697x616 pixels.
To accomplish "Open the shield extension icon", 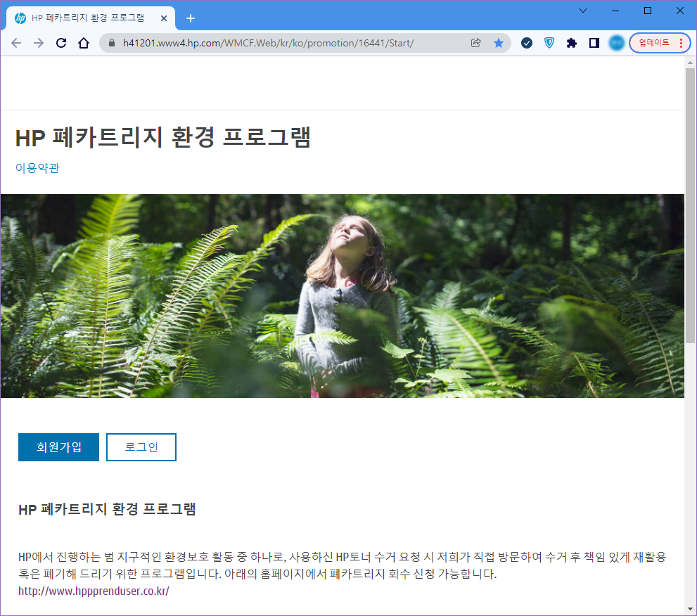I will 549,43.
